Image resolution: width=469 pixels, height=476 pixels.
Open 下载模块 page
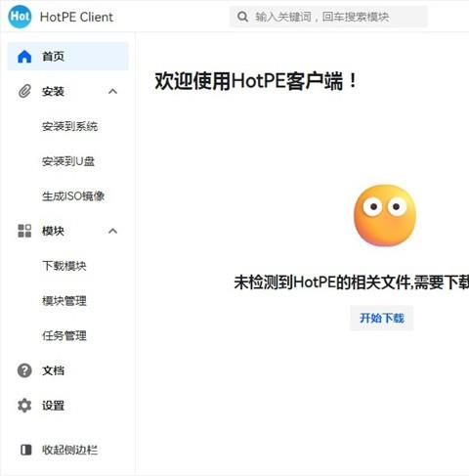[64, 266]
